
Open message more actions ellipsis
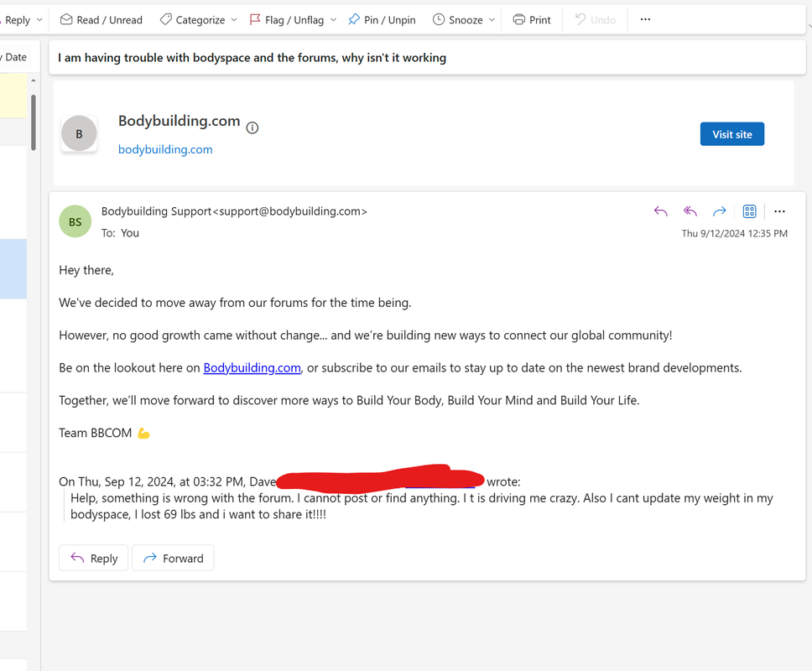[779, 211]
